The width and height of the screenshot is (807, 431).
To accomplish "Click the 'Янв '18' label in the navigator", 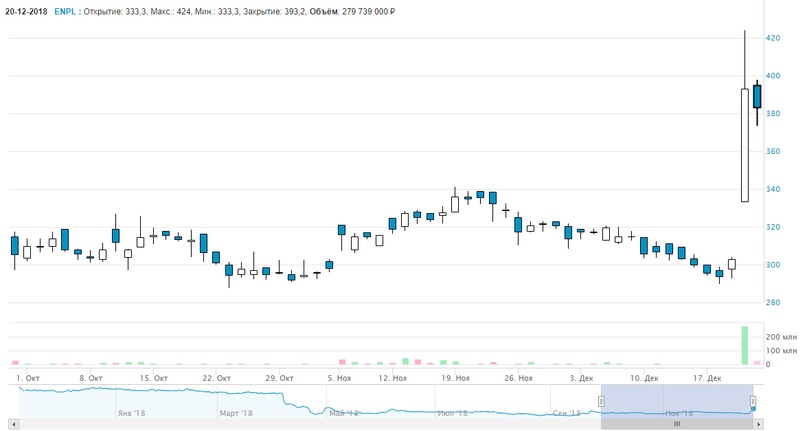I will (x=131, y=412).
